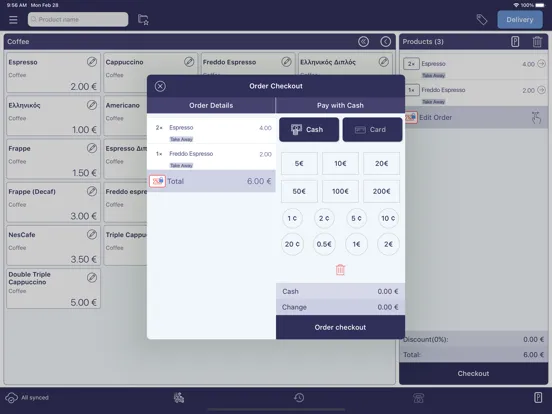Edit the Frappe product pencil icon
This screenshot has width=552, height=414.
tap(92, 148)
